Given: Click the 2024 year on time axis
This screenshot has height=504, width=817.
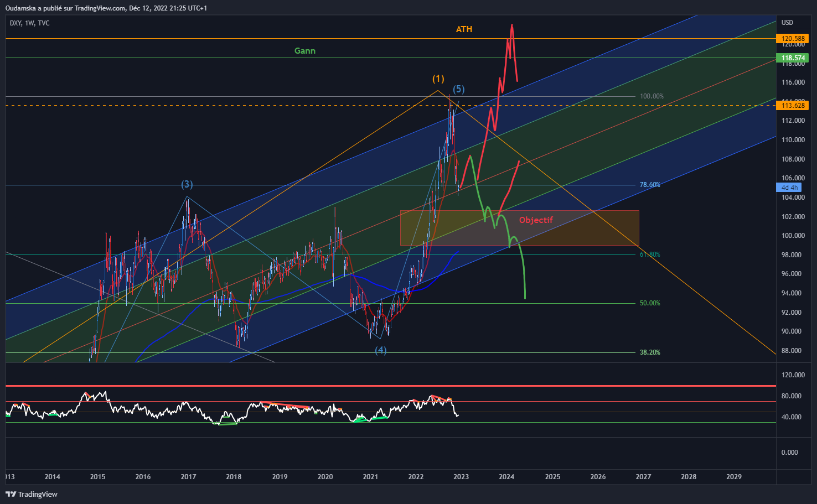Looking at the screenshot, I should [x=506, y=477].
